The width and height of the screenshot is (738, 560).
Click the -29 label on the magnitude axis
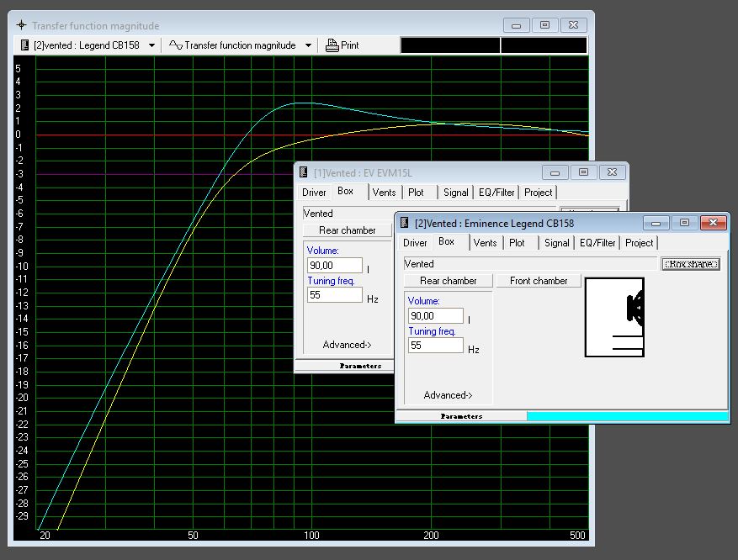[22, 515]
